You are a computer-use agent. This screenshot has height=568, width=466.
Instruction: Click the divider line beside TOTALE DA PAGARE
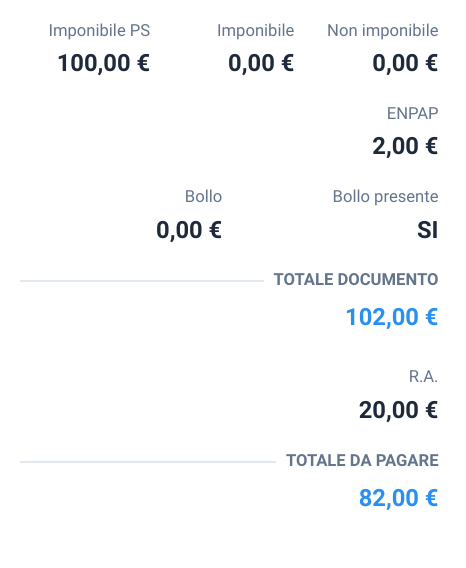tap(148, 462)
